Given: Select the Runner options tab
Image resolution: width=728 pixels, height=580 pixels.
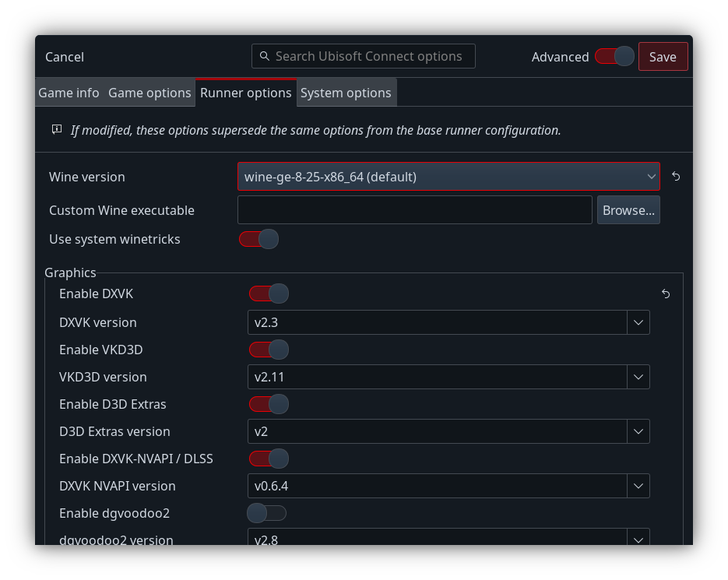Looking at the screenshot, I should [245, 93].
